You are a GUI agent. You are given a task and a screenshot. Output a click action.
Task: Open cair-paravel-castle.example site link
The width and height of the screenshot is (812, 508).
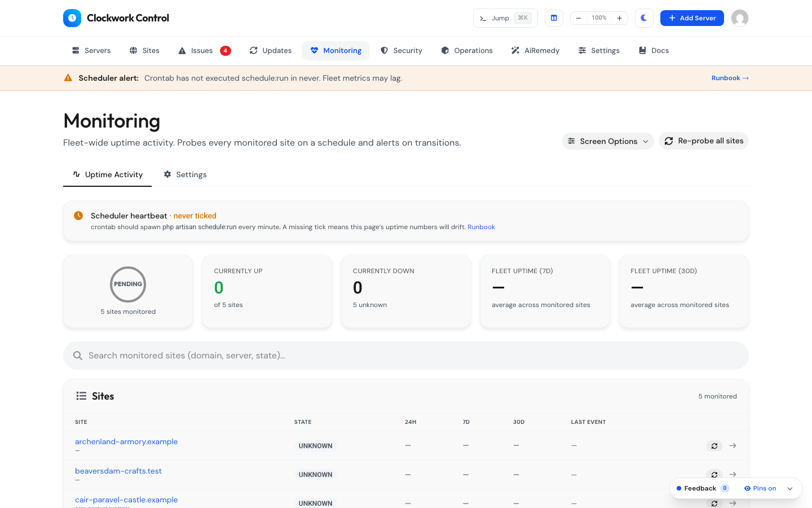(126, 500)
